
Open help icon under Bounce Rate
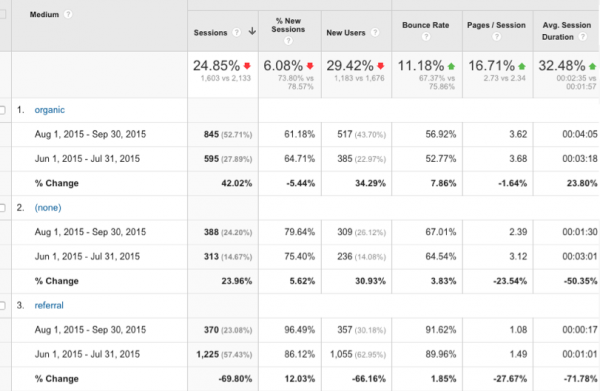click(426, 37)
